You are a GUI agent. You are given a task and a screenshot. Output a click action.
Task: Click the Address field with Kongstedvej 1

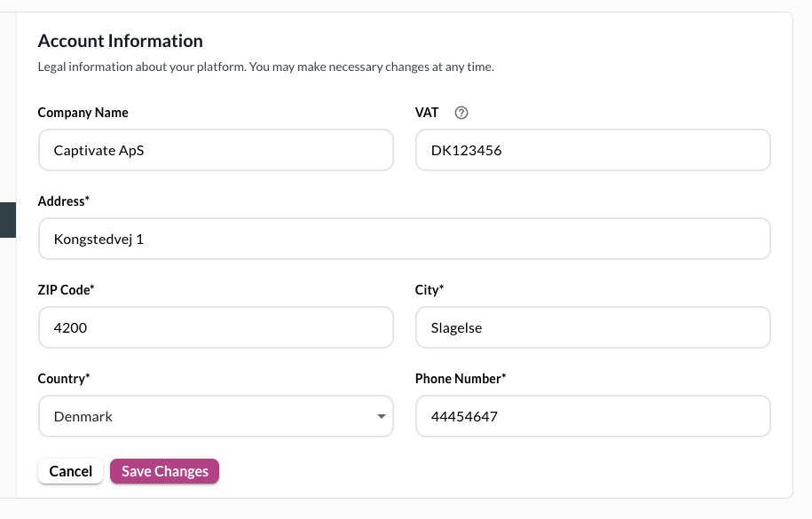tap(404, 239)
